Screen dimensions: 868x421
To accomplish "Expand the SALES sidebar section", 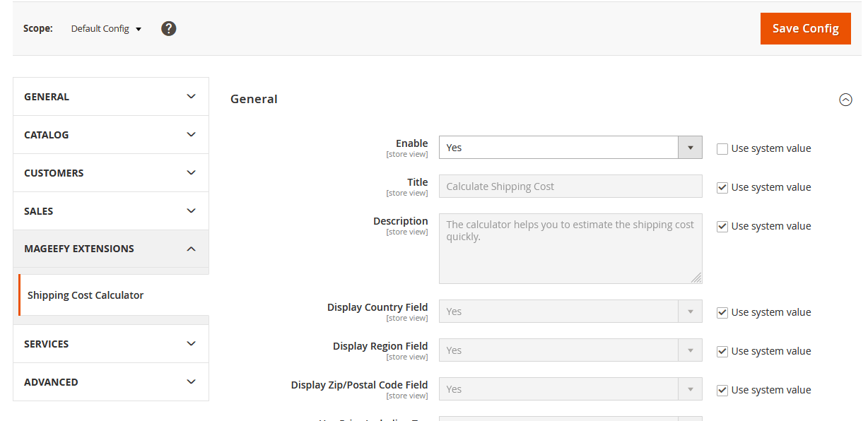I will pos(111,211).
